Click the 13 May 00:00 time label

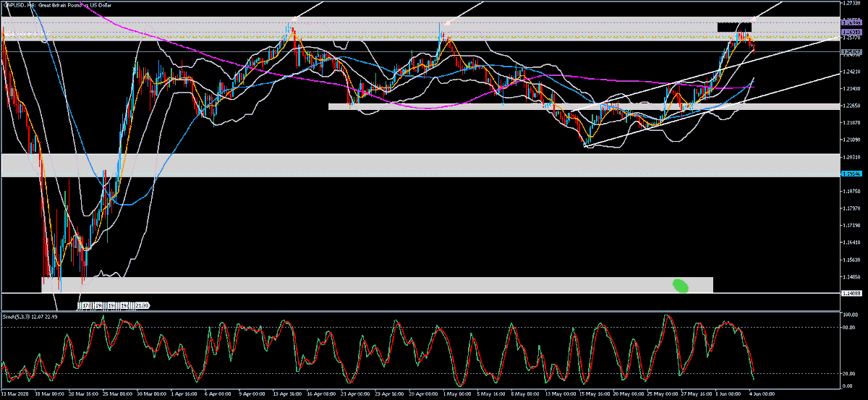point(561,394)
